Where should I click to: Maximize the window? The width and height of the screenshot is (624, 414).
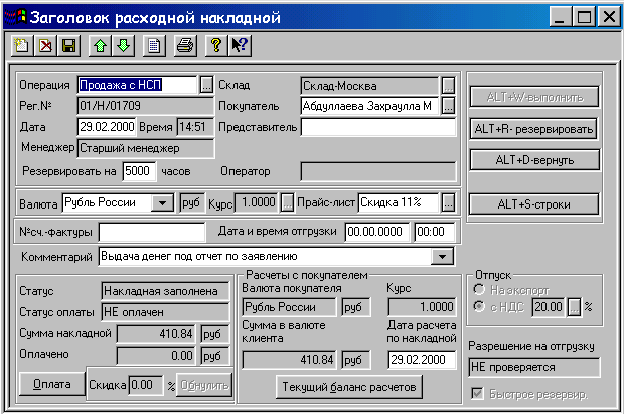point(584,17)
